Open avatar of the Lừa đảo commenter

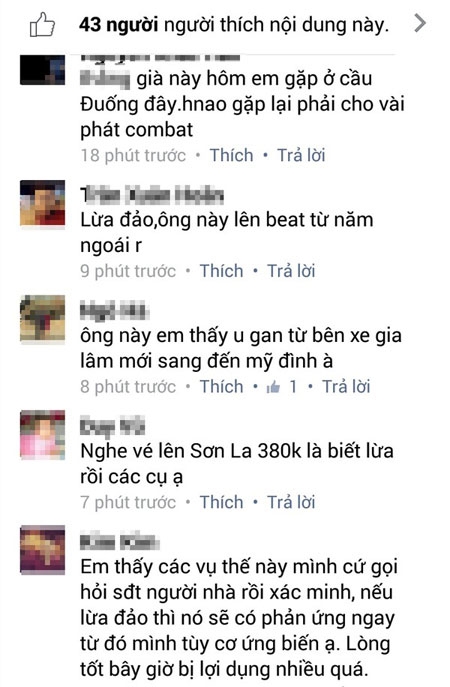[x=43, y=203]
